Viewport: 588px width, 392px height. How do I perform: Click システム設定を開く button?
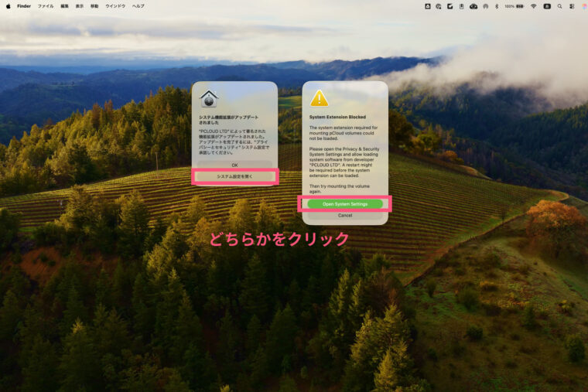point(234,176)
